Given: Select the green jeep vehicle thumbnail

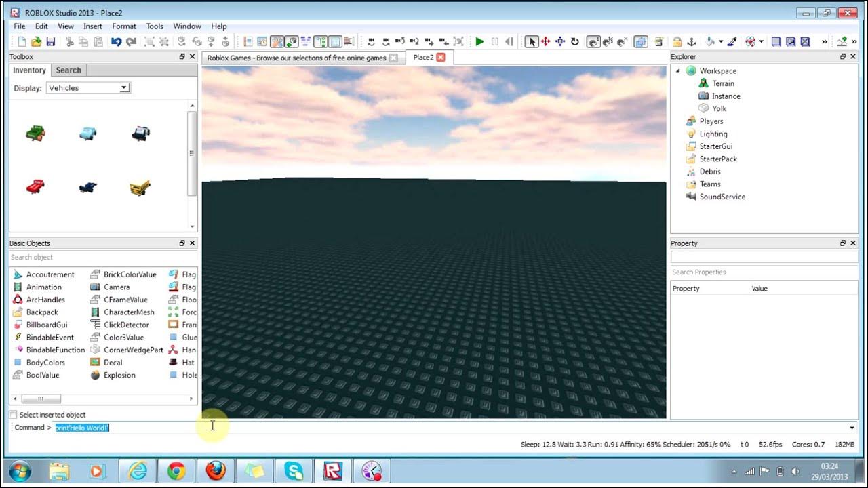Looking at the screenshot, I should point(35,133).
